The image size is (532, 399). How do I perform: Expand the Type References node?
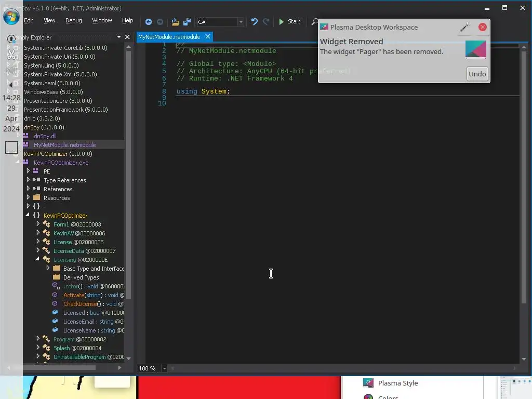(x=28, y=179)
